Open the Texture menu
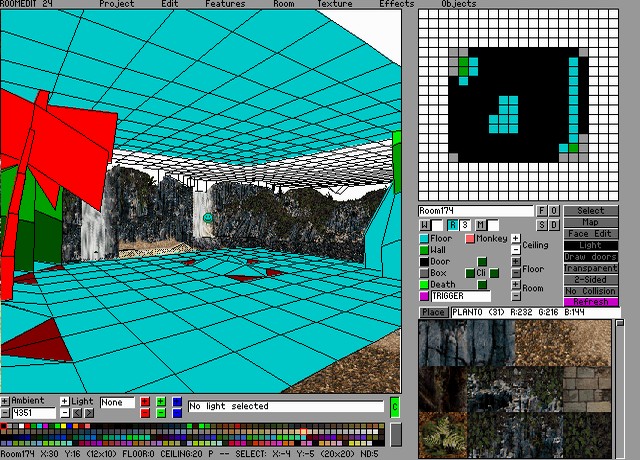Image resolution: width=640 pixels, height=460 pixels. pyautogui.click(x=335, y=4)
